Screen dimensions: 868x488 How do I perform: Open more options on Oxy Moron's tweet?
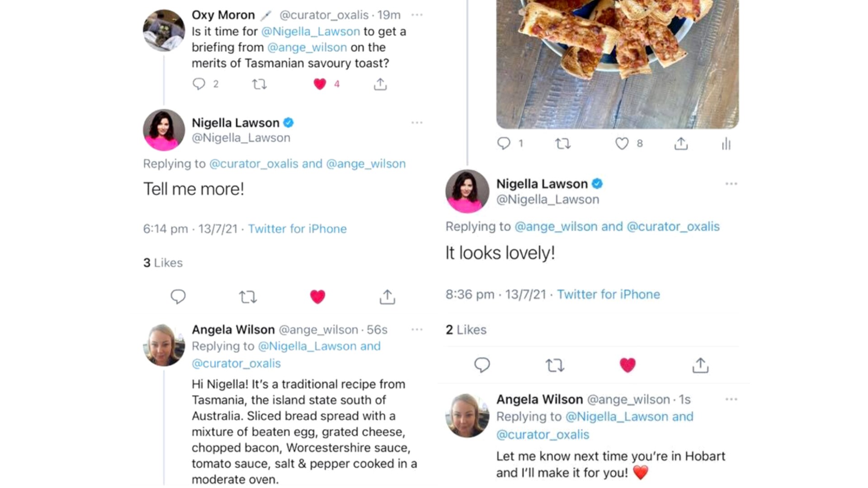point(417,15)
